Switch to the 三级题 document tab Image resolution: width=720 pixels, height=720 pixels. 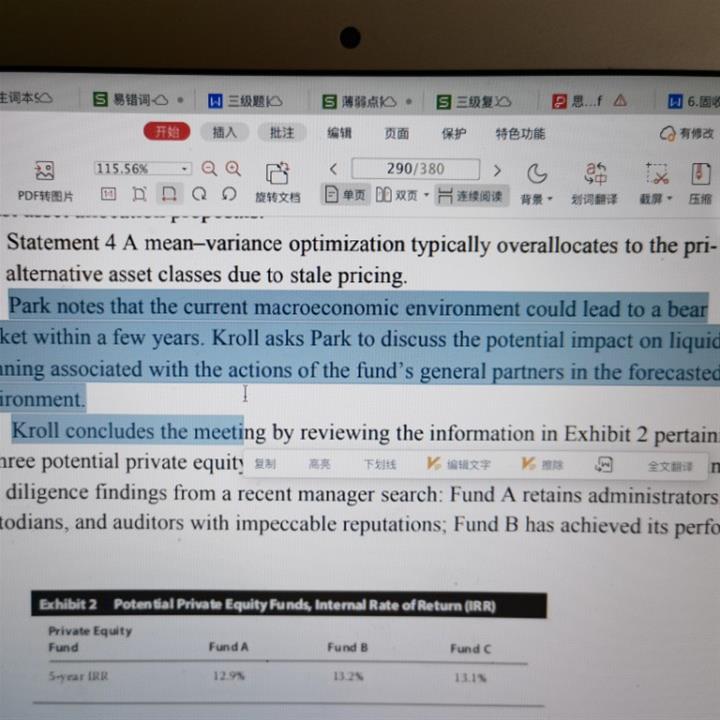[x=245, y=101]
